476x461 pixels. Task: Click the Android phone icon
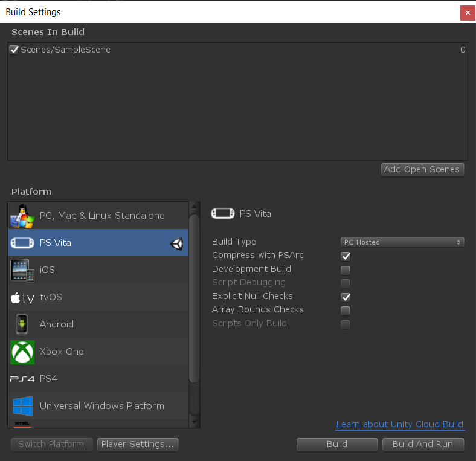coord(22,324)
